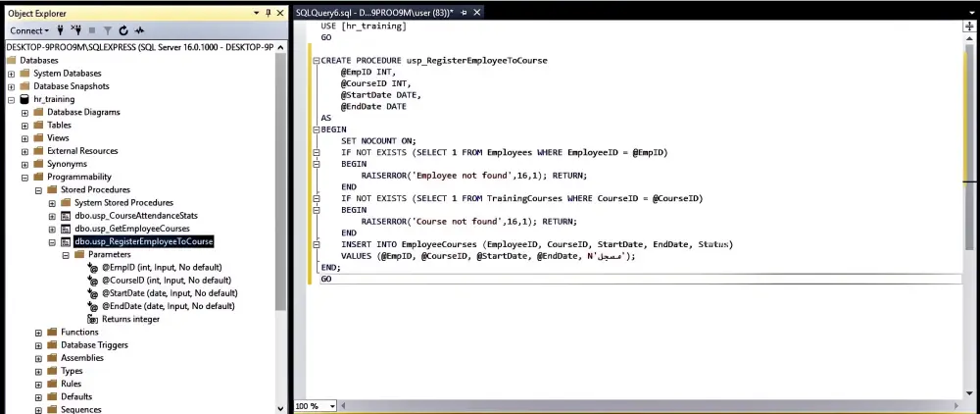
Task: Select the Databases folder
Action: click(39, 60)
